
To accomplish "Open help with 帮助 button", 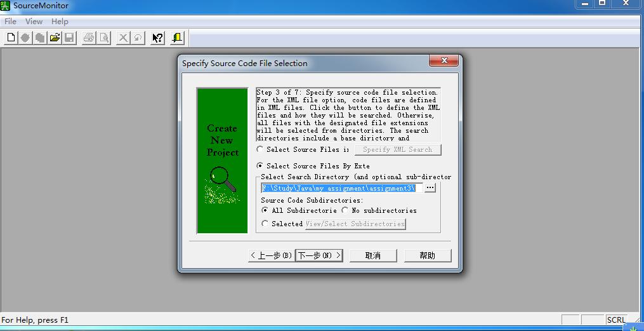I will (x=428, y=255).
